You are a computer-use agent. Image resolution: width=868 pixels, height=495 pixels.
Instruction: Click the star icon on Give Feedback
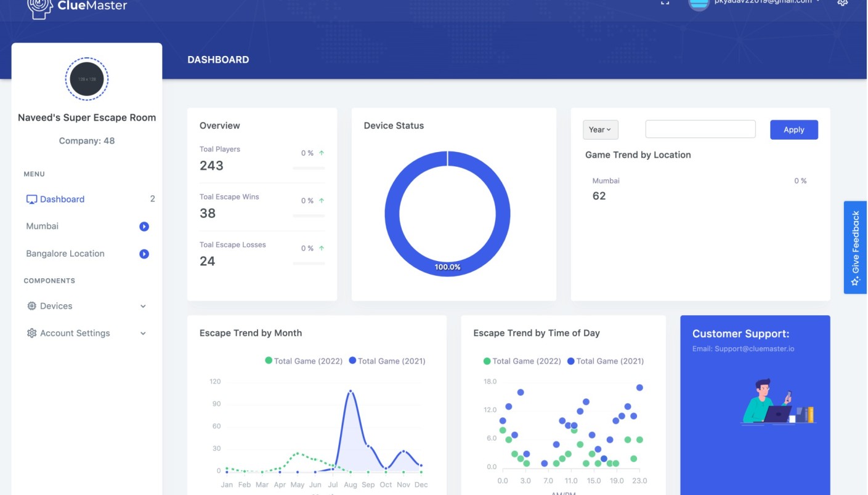[855, 281]
